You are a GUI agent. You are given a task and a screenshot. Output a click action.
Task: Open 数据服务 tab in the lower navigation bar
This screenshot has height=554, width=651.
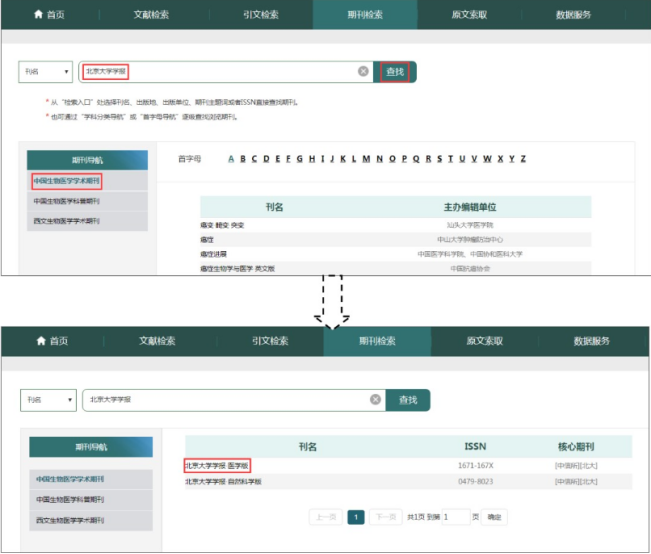pyautogui.click(x=592, y=341)
